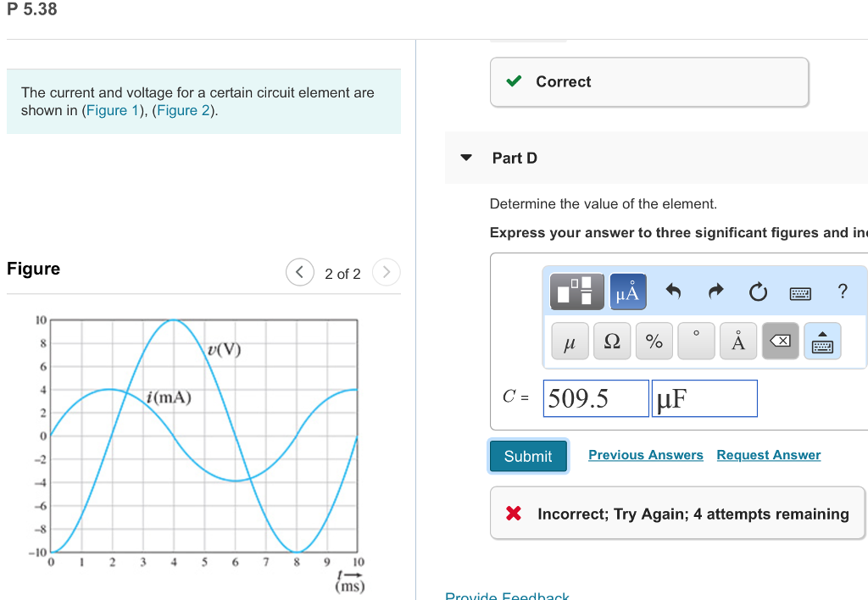Click the Submit button
The image size is (868, 600).
pos(527,455)
